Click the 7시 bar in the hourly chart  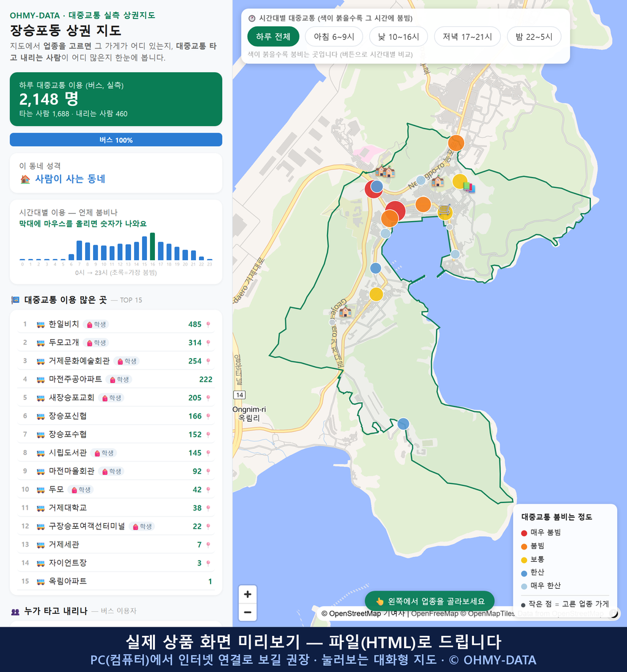pyautogui.click(x=80, y=250)
